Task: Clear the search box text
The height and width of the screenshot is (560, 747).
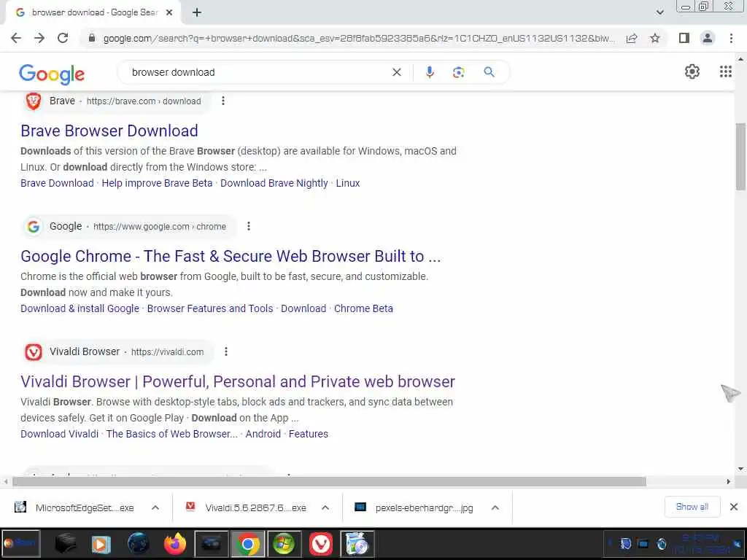Action: (x=396, y=72)
